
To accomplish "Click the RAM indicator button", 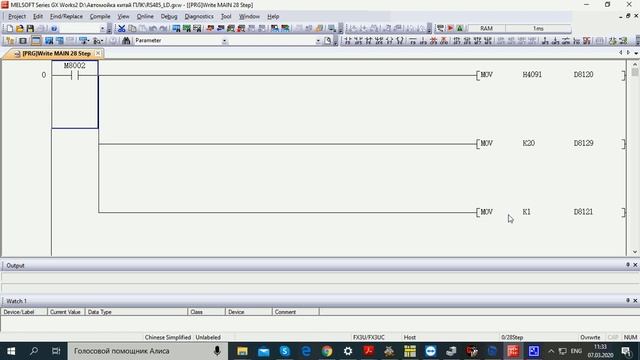I will [x=486, y=28].
